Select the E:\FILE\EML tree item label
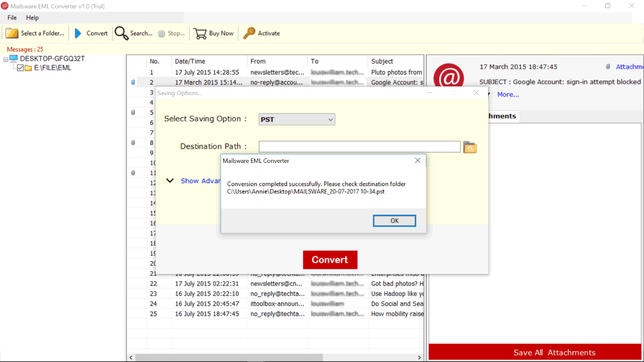This screenshot has height=362, width=644. pyautogui.click(x=53, y=68)
